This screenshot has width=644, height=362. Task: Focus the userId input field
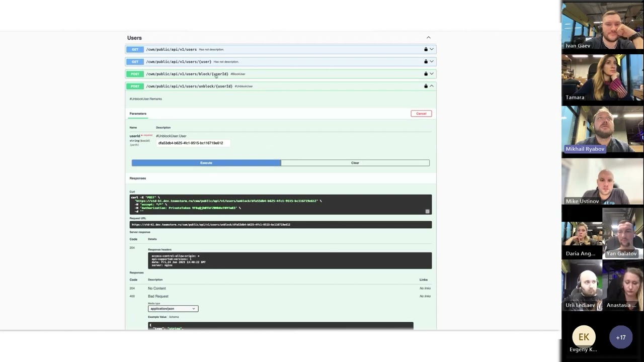(x=193, y=143)
